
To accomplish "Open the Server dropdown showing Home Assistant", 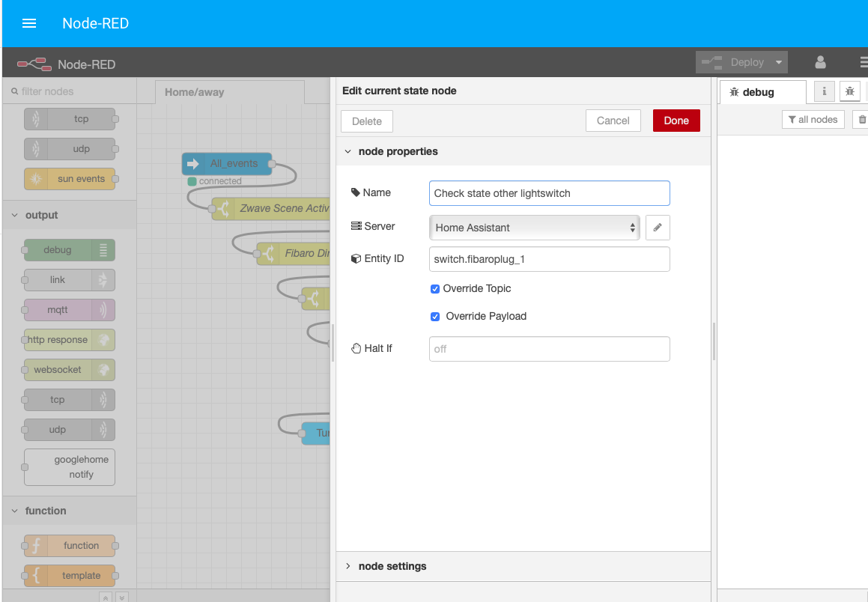I will point(534,227).
